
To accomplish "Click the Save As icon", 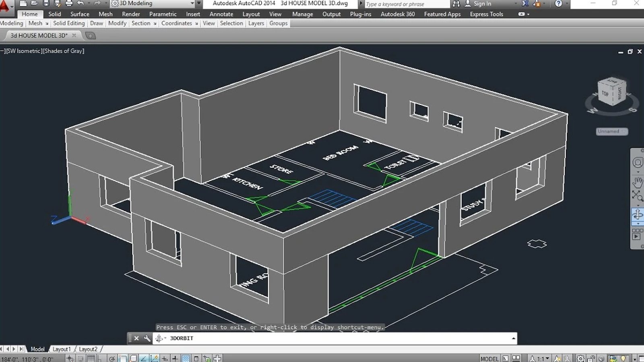I will [x=57, y=3].
